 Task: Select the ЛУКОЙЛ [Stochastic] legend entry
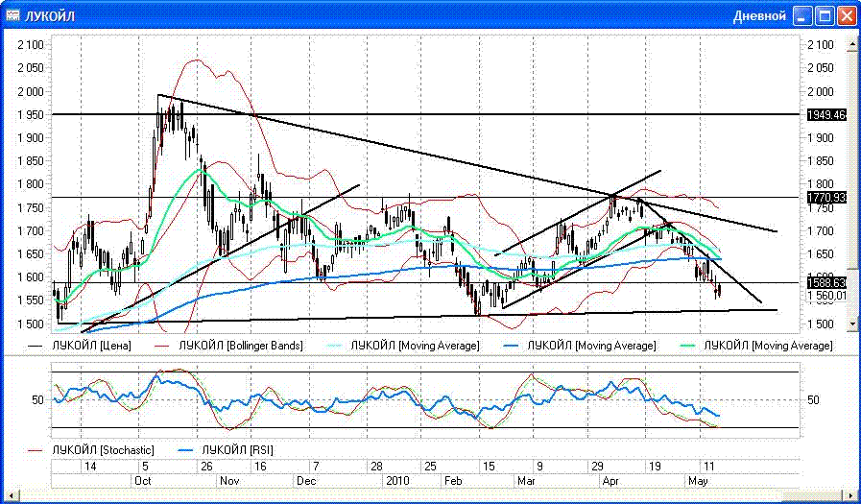(91, 450)
